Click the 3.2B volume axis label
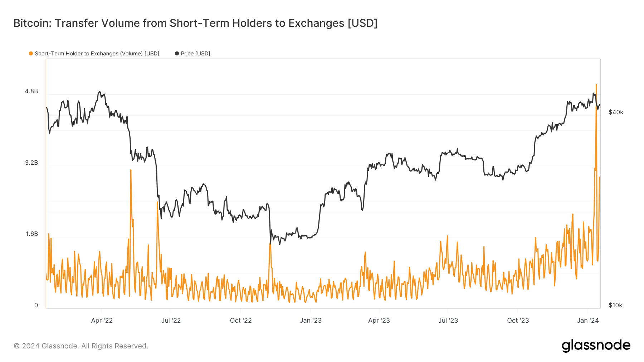Image resolution: width=644 pixels, height=362 pixels. point(31,163)
